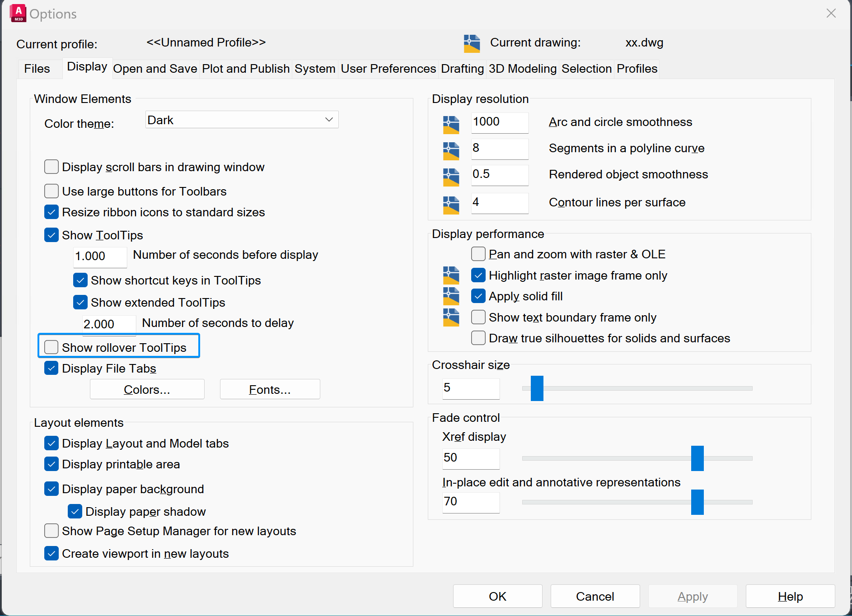Click the drawing icon beside Arc and circle smoothness
This screenshot has width=852, height=616.
pyautogui.click(x=451, y=125)
